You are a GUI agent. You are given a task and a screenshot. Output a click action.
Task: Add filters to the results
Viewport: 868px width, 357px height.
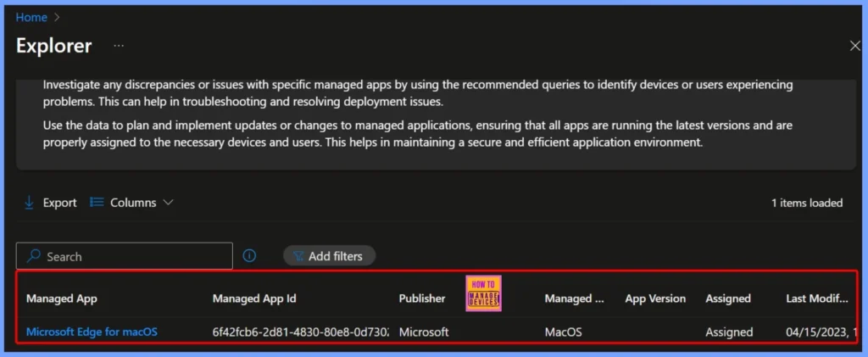point(330,256)
